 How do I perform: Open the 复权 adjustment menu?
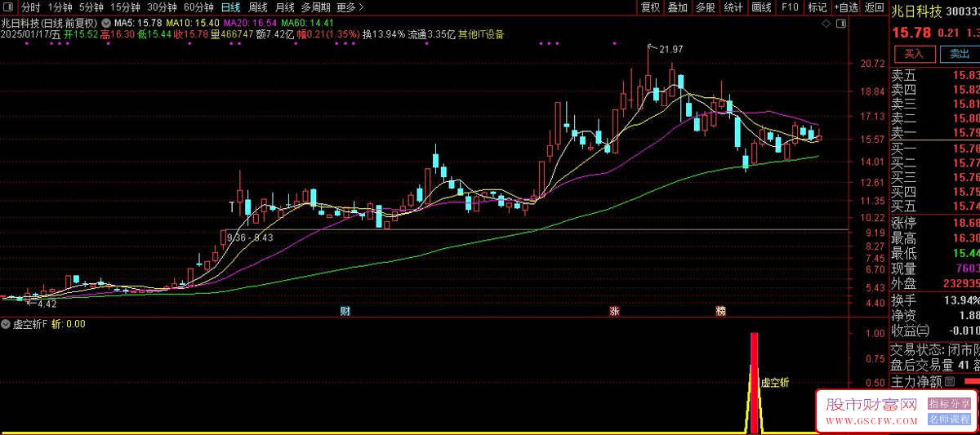[650, 7]
